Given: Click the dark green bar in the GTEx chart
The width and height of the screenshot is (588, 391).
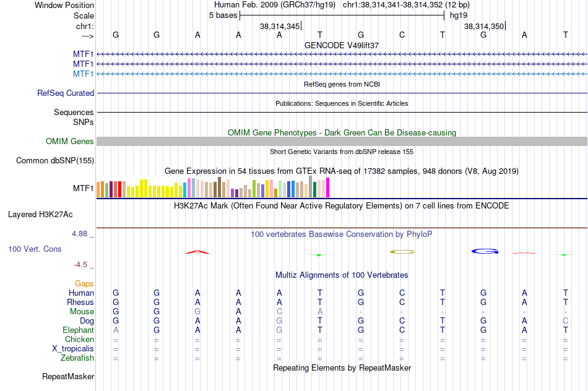Looking at the screenshot, I should point(314,190).
